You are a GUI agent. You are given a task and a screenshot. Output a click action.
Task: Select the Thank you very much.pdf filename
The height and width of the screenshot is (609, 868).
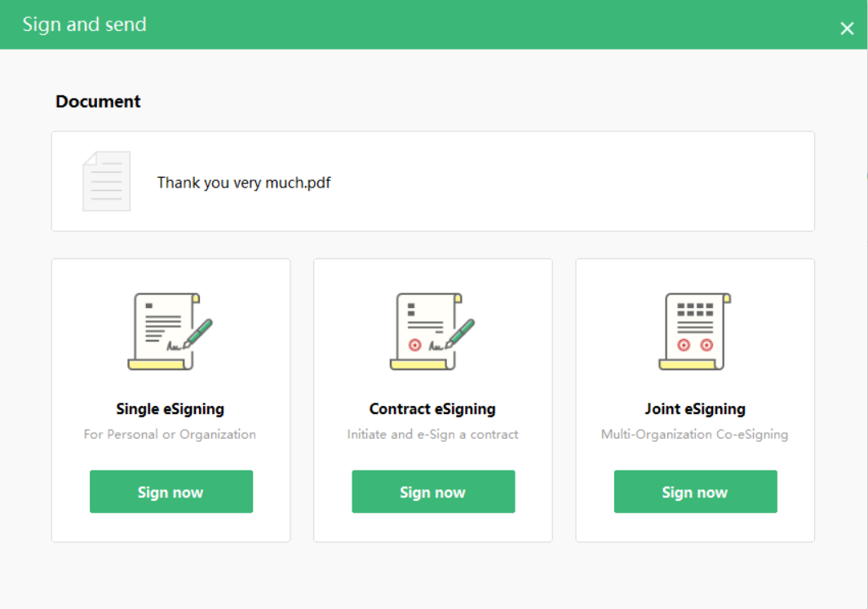coord(243,183)
